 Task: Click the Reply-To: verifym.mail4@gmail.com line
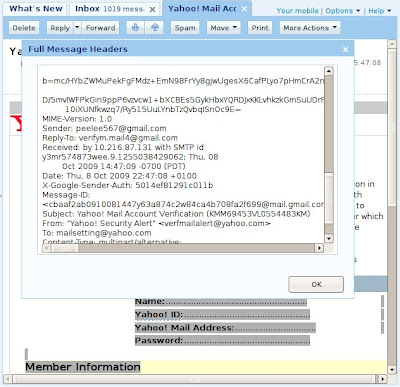(x=110, y=138)
